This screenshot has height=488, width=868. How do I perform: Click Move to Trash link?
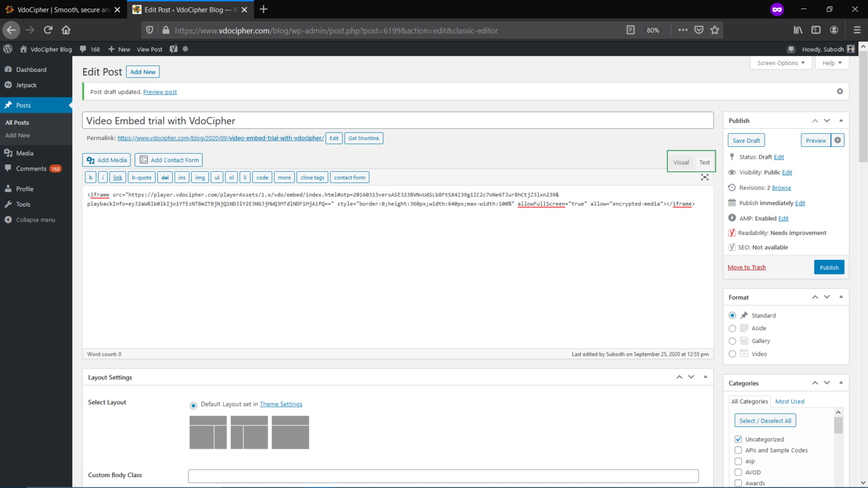click(x=747, y=267)
